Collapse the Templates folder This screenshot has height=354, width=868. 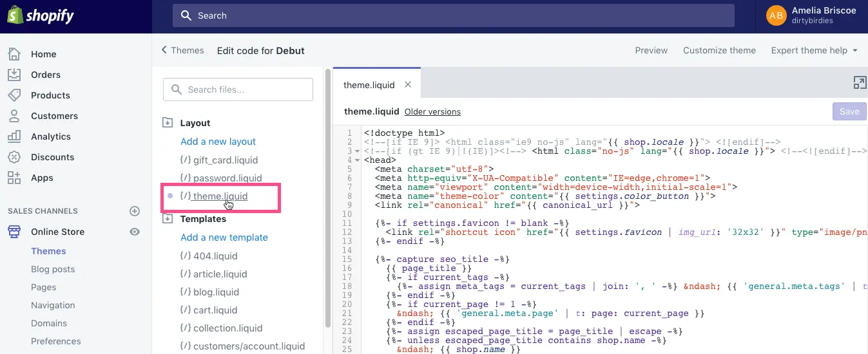click(x=168, y=219)
